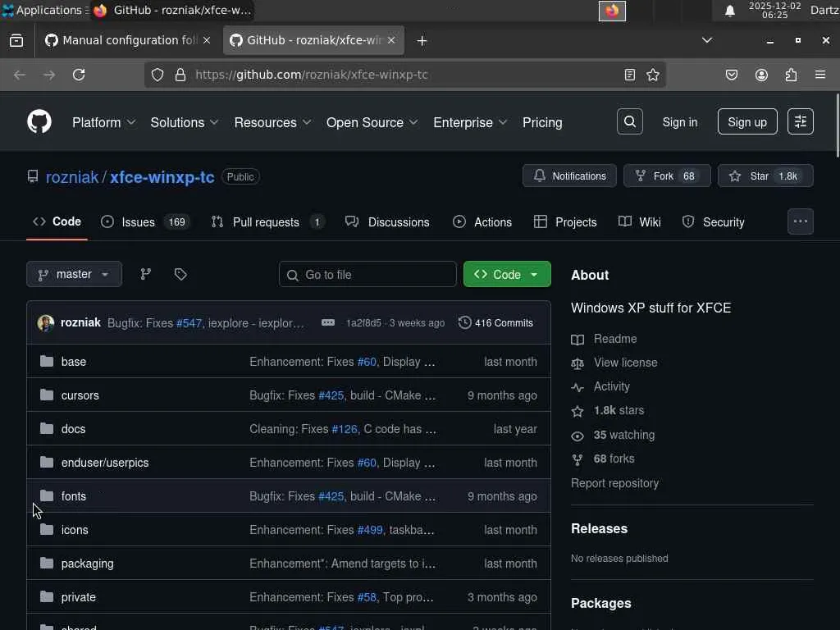Open the packaging folder
The height and width of the screenshot is (630, 840).
pos(87,564)
